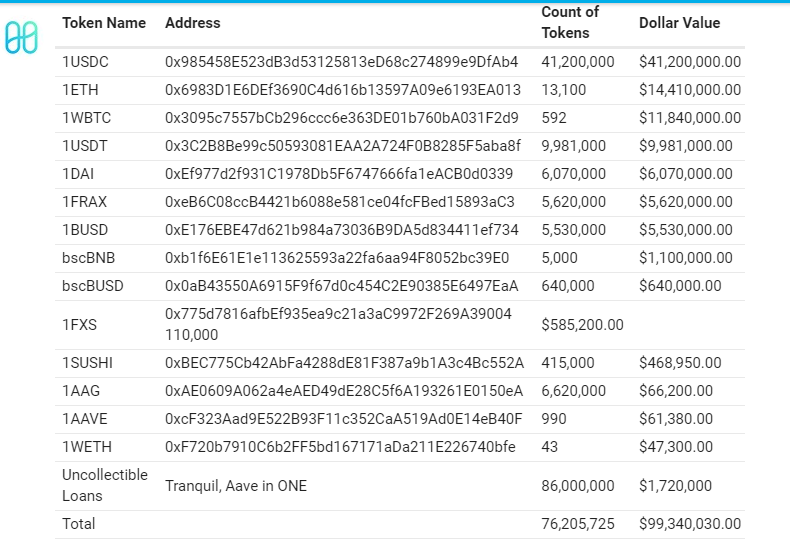Select the 1AAG address
790x555 pixels.
tap(344, 391)
